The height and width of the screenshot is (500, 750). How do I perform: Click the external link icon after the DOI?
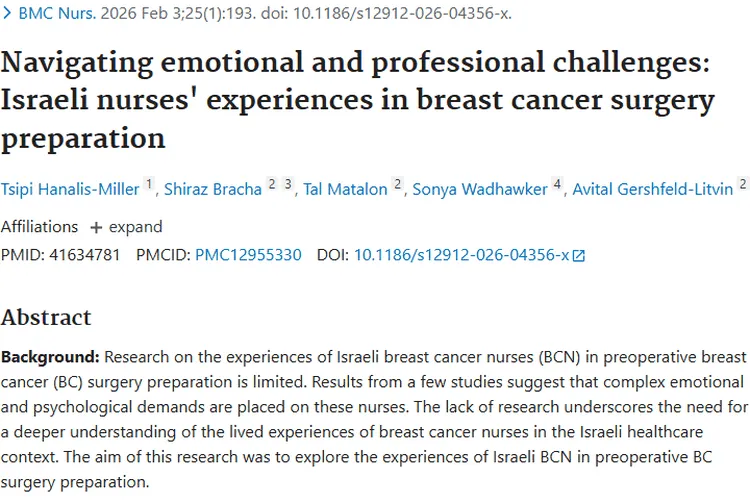click(578, 255)
